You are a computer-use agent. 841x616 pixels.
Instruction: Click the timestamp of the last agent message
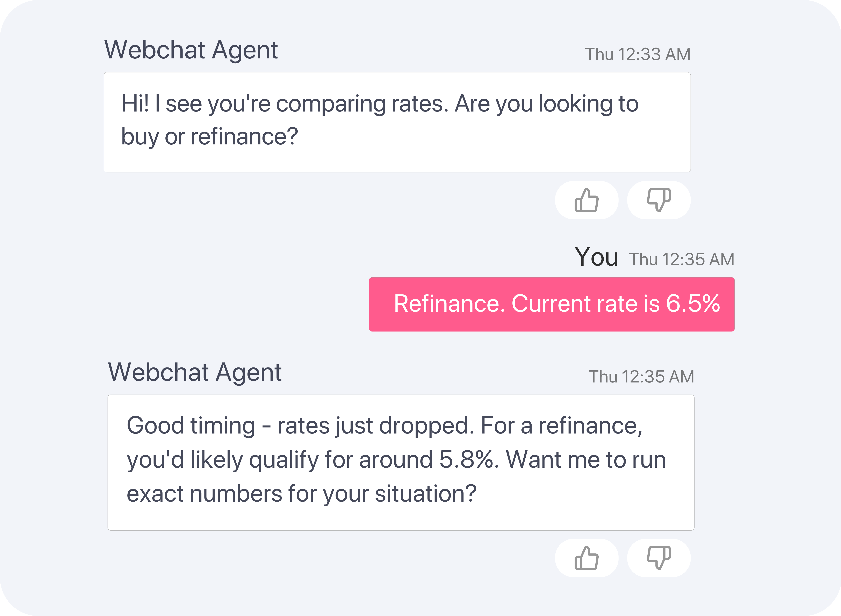pos(641,377)
